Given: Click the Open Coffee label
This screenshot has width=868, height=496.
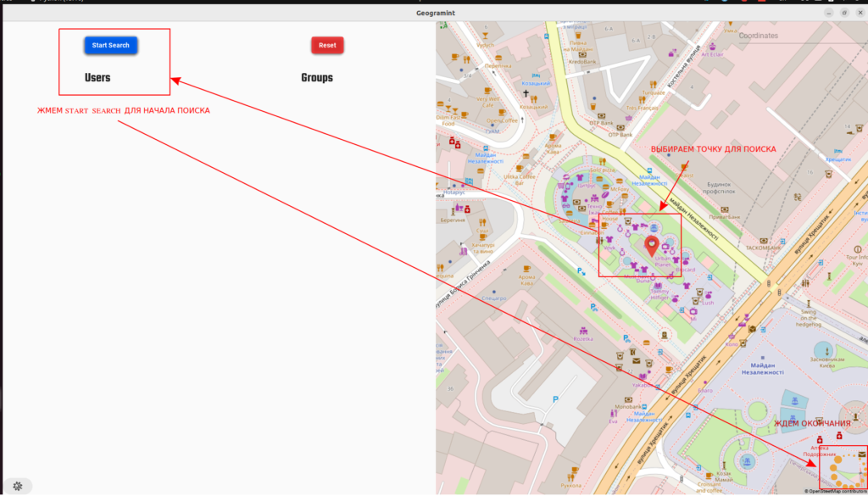Looking at the screenshot, I should pyautogui.click(x=502, y=120).
